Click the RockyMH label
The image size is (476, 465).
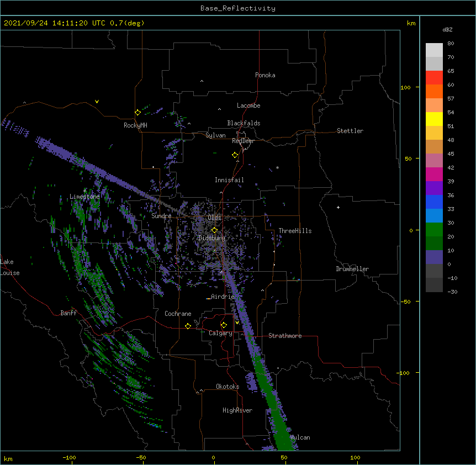coord(135,125)
